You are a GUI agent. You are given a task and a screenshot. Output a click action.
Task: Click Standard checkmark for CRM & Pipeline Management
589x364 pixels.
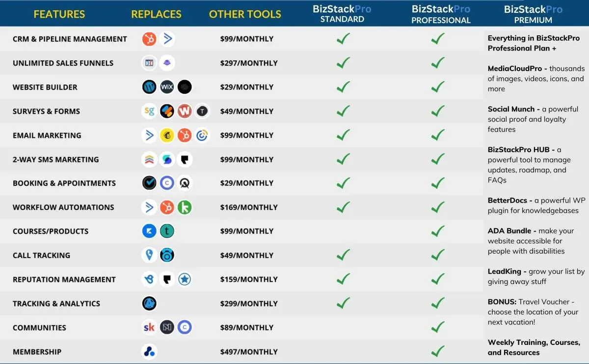(x=344, y=38)
